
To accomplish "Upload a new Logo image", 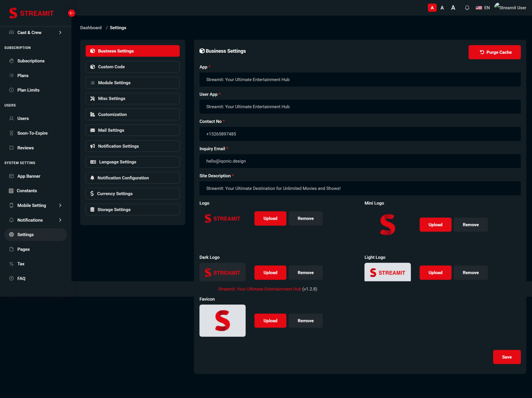I will [270, 218].
